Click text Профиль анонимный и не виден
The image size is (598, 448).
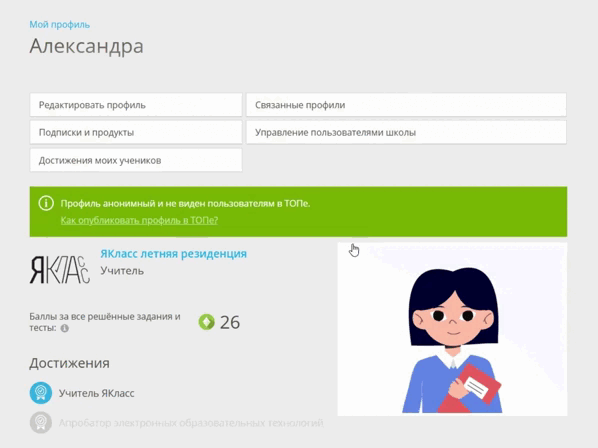point(185,204)
